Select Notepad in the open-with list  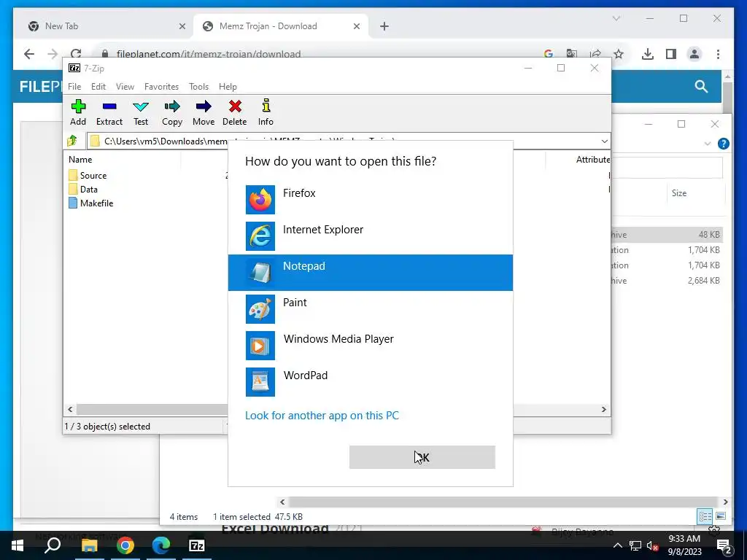tap(371, 273)
